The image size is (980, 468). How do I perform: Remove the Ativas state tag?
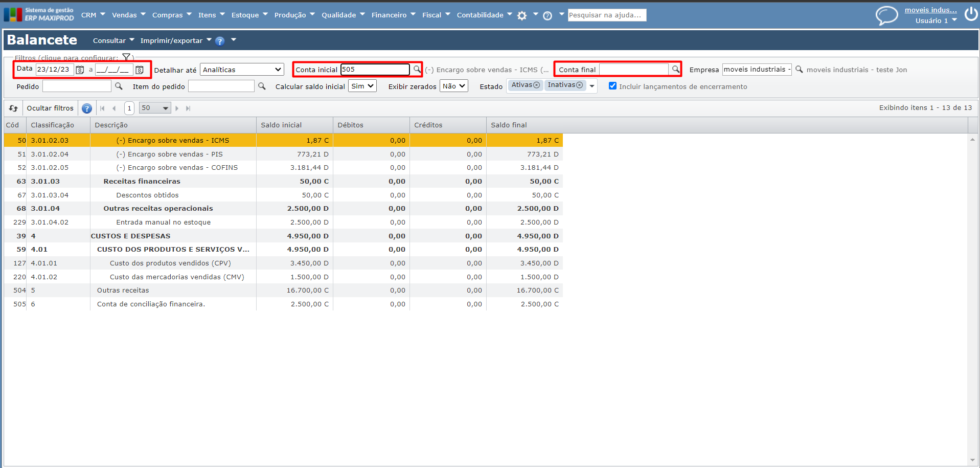coord(536,85)
